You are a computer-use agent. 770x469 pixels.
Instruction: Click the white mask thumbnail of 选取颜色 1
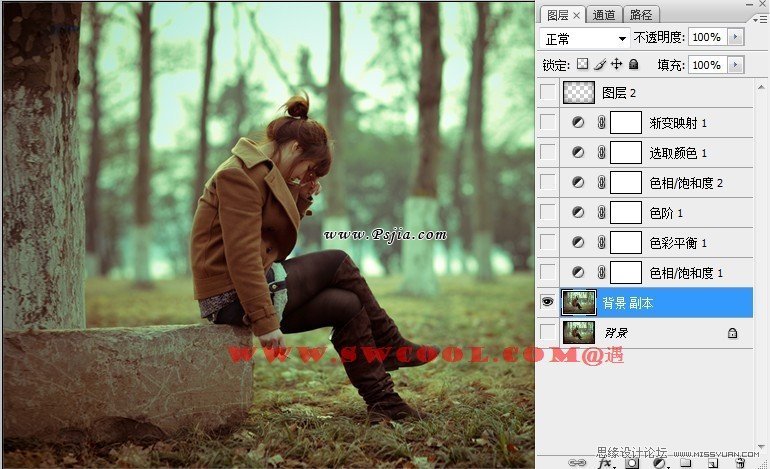tap(626, 152)
